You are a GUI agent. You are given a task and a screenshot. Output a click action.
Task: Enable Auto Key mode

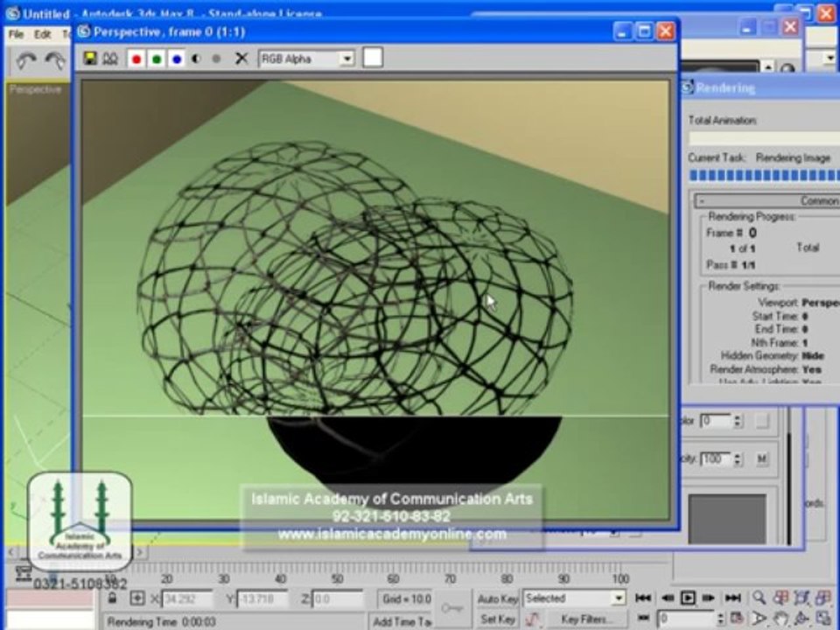point(497,598)
